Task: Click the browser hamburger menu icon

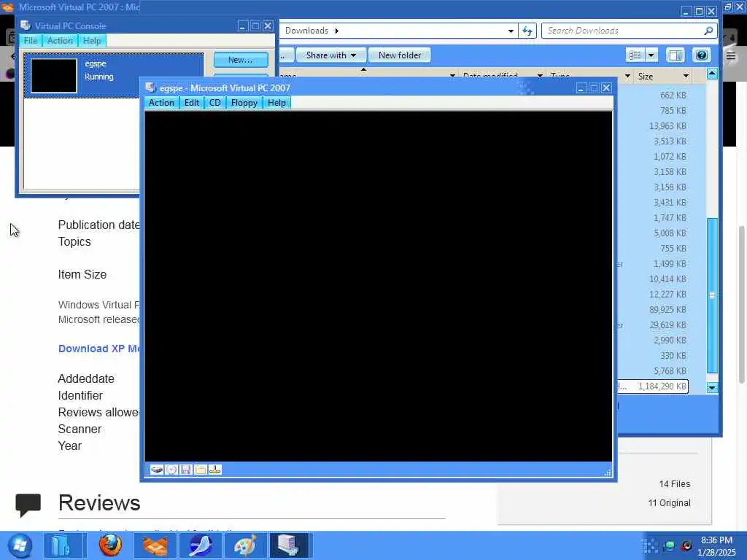Action: 731,56
